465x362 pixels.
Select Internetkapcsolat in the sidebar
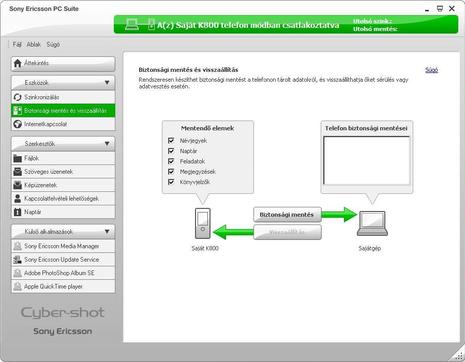pyautogui.click(x=63, y=124)
